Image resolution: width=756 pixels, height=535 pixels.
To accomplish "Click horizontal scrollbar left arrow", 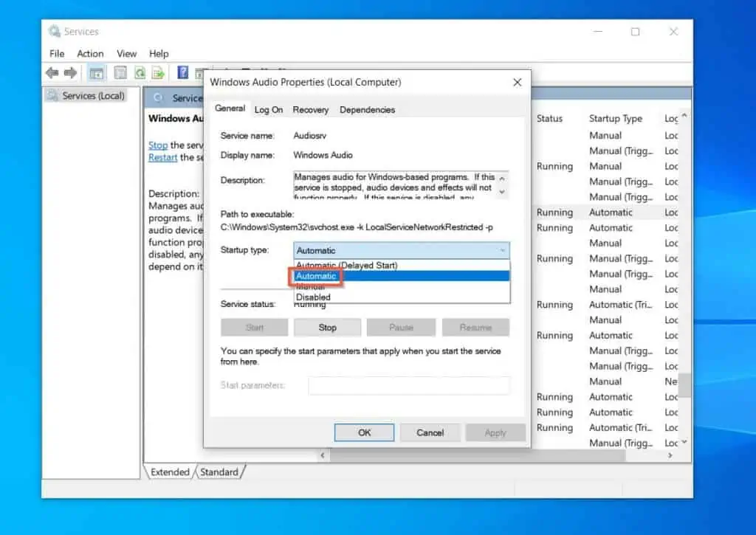I will [323, 455].
